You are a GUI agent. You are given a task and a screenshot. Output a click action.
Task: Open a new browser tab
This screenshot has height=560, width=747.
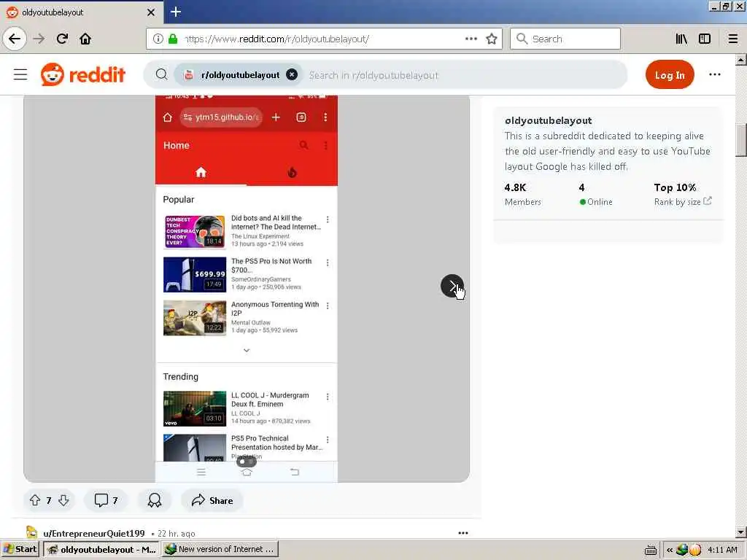pos(176,12)
